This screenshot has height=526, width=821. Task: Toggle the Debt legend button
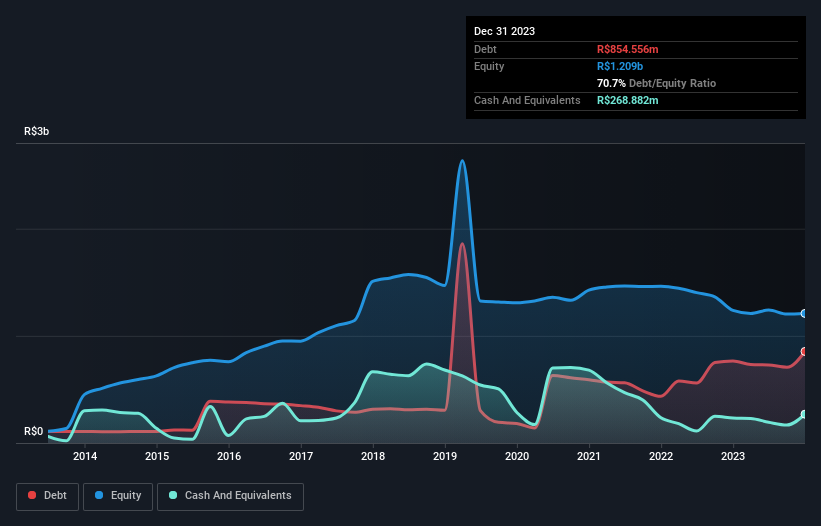tap(48, 496)
